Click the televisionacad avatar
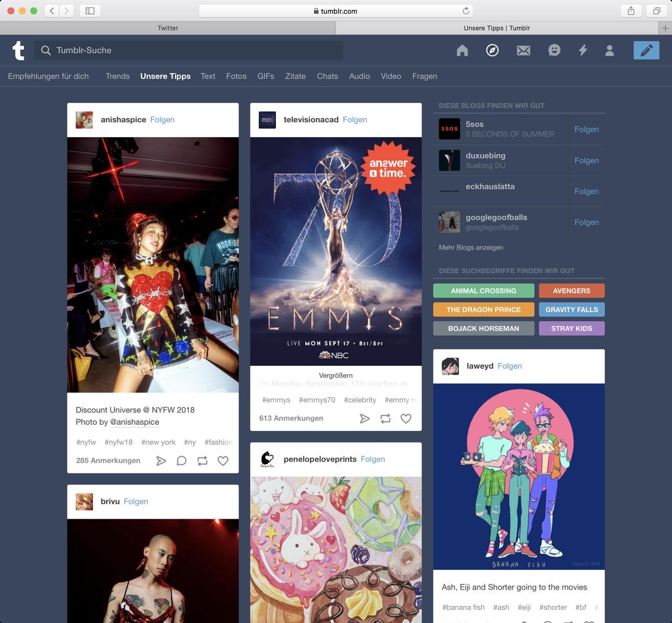Viewport: 672px width, 623px height. (x=267, y=120)
